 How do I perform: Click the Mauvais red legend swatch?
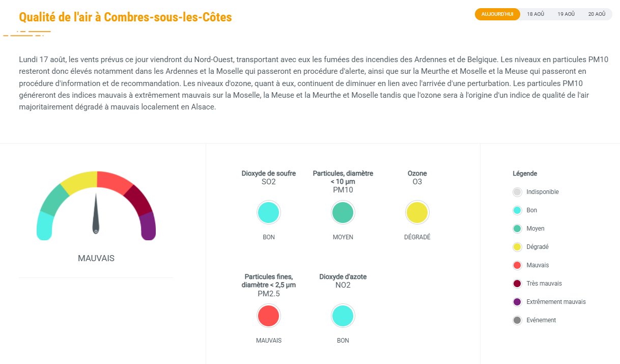point(517,265)
